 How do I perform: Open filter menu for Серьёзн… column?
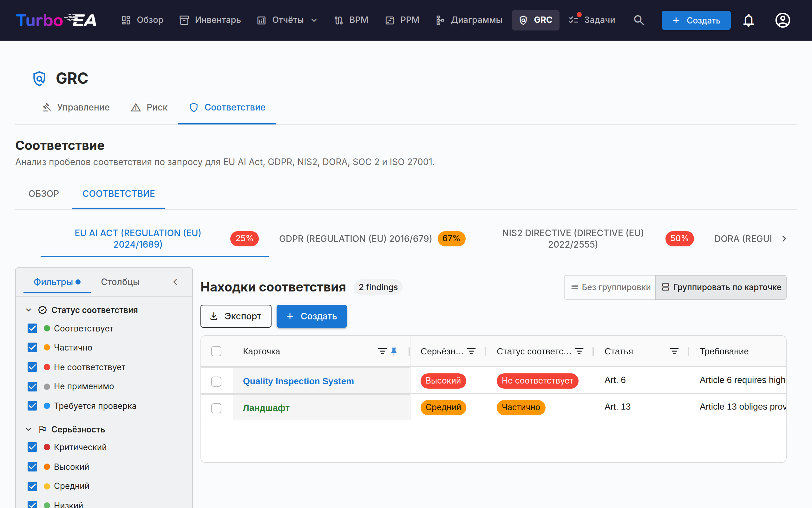[471, 351]
